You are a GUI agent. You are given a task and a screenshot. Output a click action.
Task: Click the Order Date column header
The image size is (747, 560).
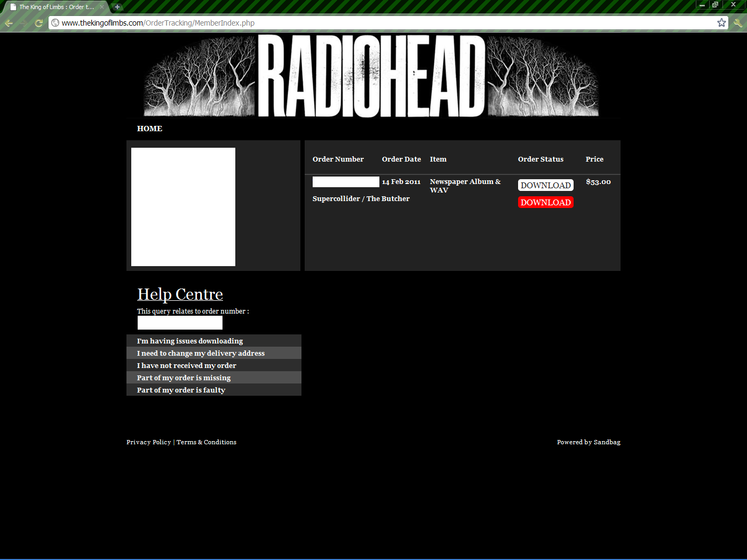401,159
